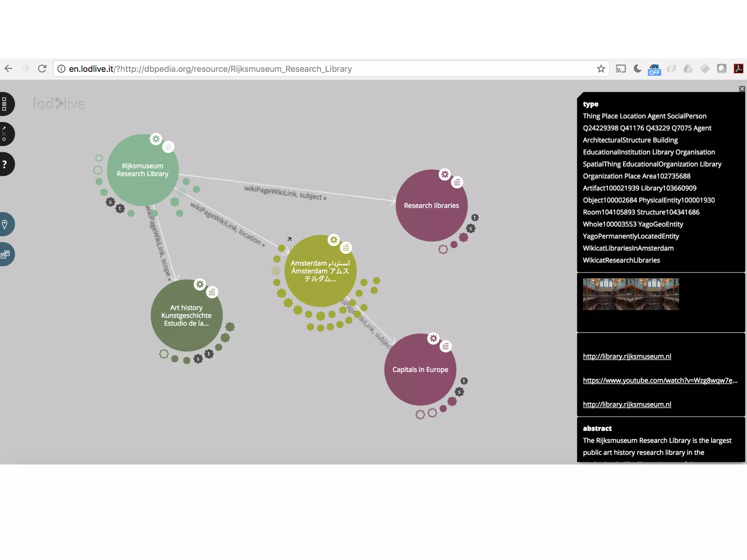
Task: Click the library interior thumbnail image
Action: coord(631,294)
